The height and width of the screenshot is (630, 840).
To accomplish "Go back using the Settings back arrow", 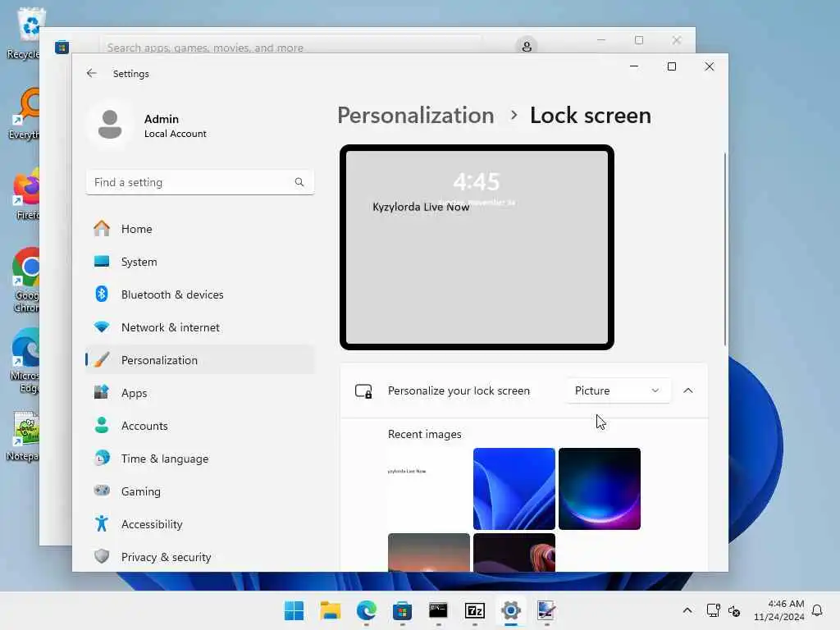I will point(92,73).
